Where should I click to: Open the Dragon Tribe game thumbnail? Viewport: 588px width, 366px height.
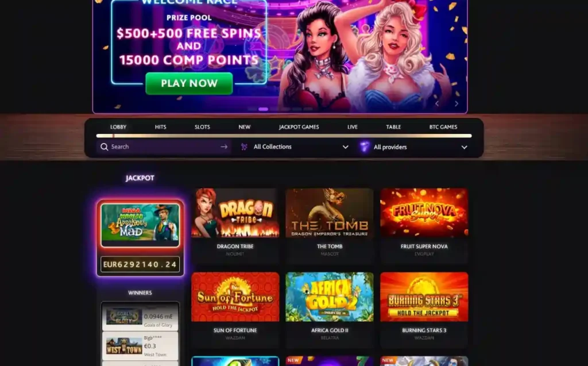[x=235, y=213]
